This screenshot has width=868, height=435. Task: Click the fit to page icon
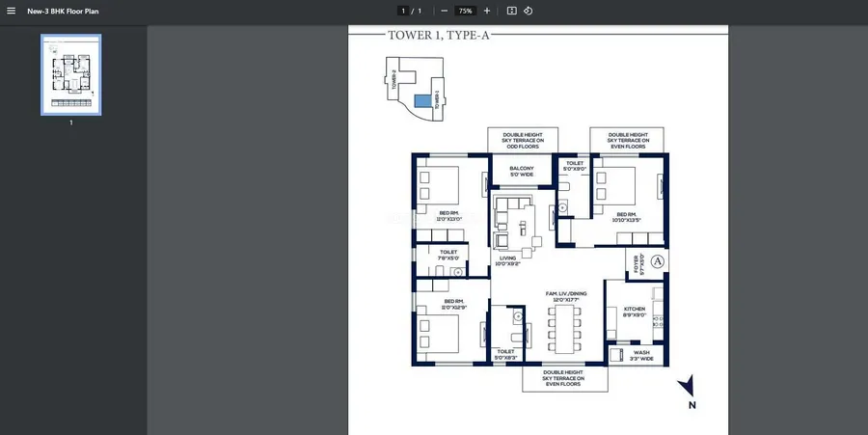512,11
